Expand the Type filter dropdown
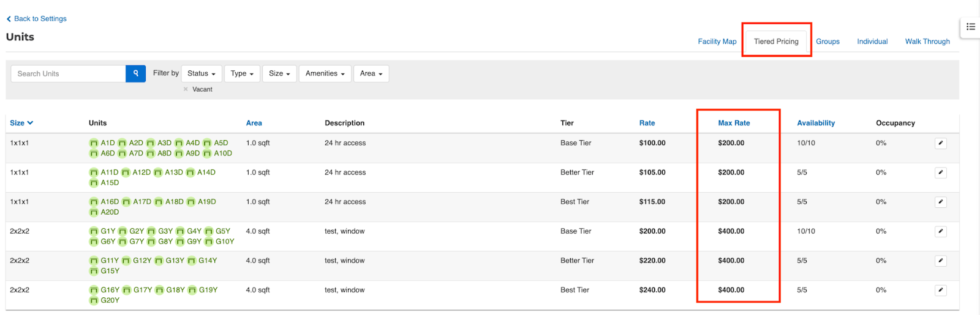 point(242,73)
